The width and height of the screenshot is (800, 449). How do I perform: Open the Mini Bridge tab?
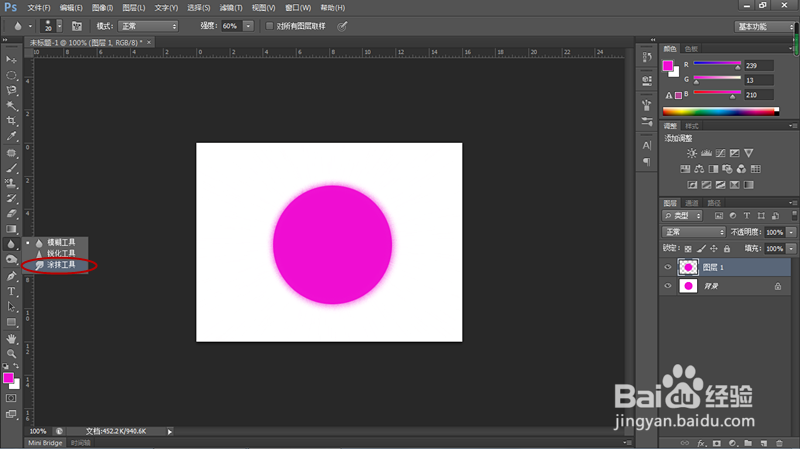point(45,443)
